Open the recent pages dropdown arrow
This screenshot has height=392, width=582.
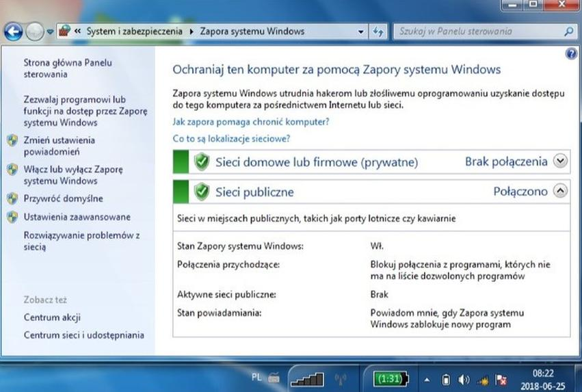click(x=50, y=32)
